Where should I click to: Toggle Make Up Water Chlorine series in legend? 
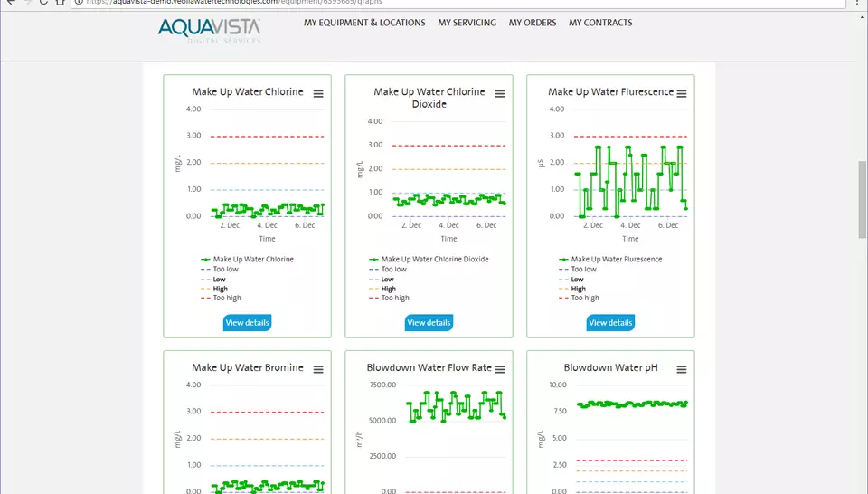coord(247,259)
